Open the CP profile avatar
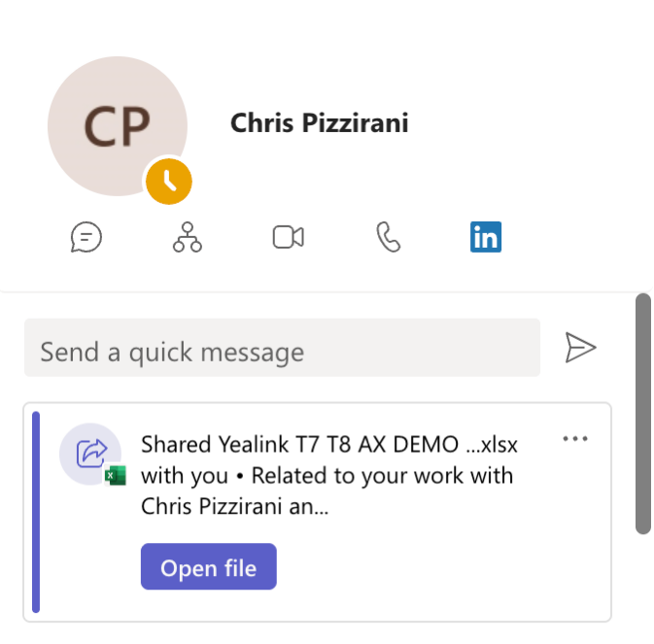This screenshot has width=654, height=644. [118, 126]
